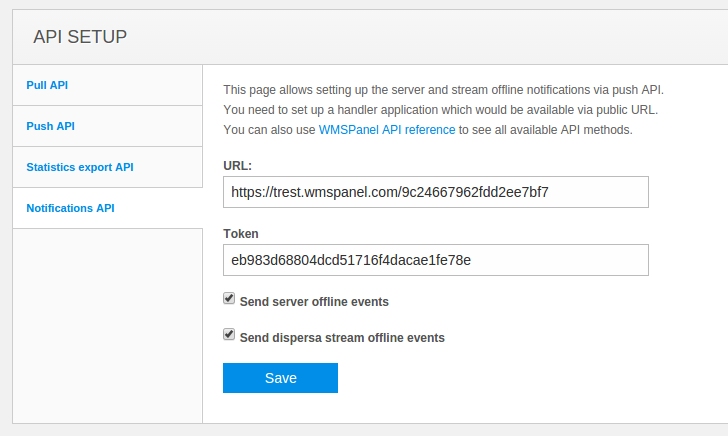Disable the dispersa stream offline events checkbox
This screenshot has width=728, height=436.
[x=229, y=335]
